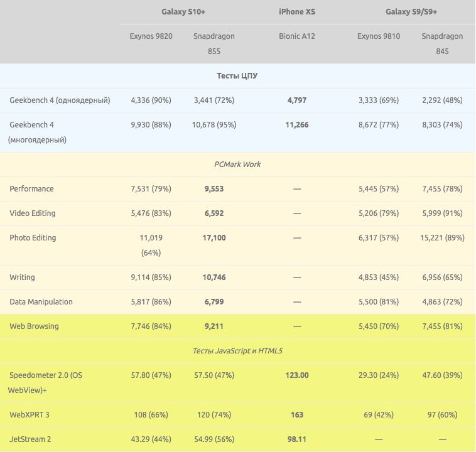Click the cell 9,930 (88%)
The image size is (476, 452).
click(151, 125)
